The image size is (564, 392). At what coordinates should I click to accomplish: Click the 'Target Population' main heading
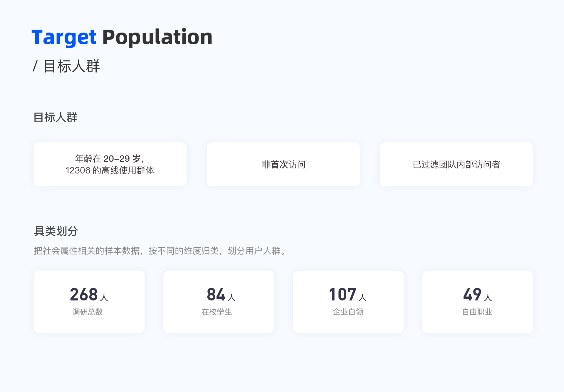click(122, 38)
